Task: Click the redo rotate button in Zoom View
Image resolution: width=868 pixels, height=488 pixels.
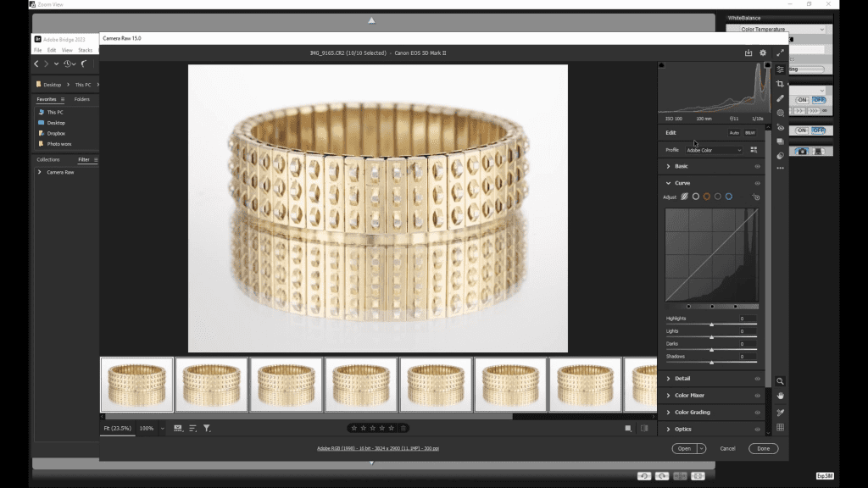Action: (x=662, y=476)
